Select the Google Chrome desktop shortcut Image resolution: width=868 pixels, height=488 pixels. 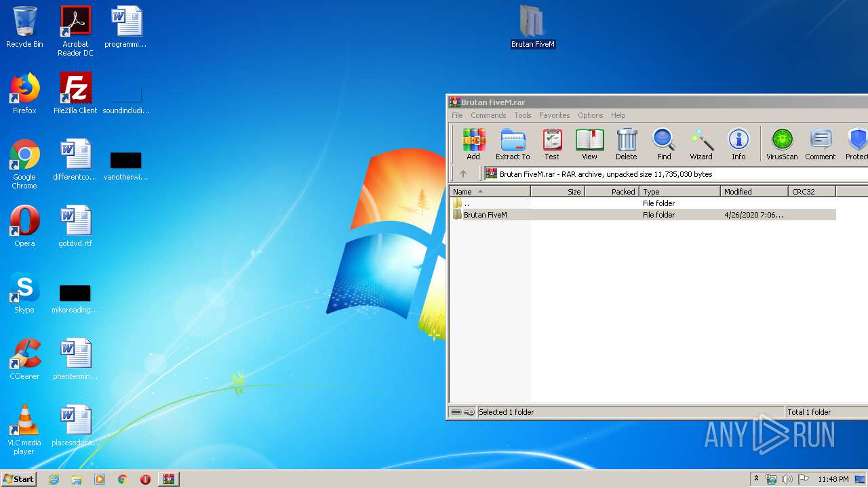click(x=24, y=164)
